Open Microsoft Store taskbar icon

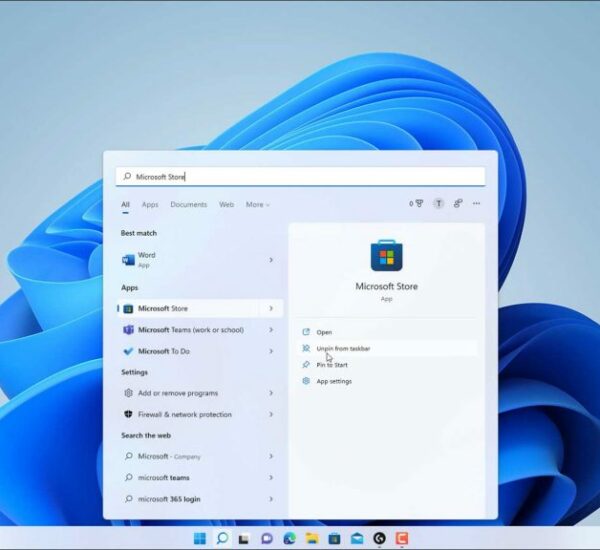(334, 539)
